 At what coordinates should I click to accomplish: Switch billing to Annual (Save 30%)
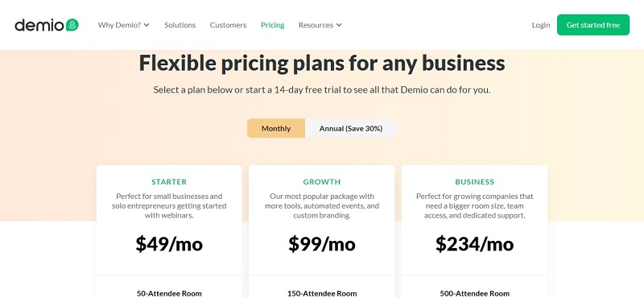pyautogui.click(x=351, y=128)
